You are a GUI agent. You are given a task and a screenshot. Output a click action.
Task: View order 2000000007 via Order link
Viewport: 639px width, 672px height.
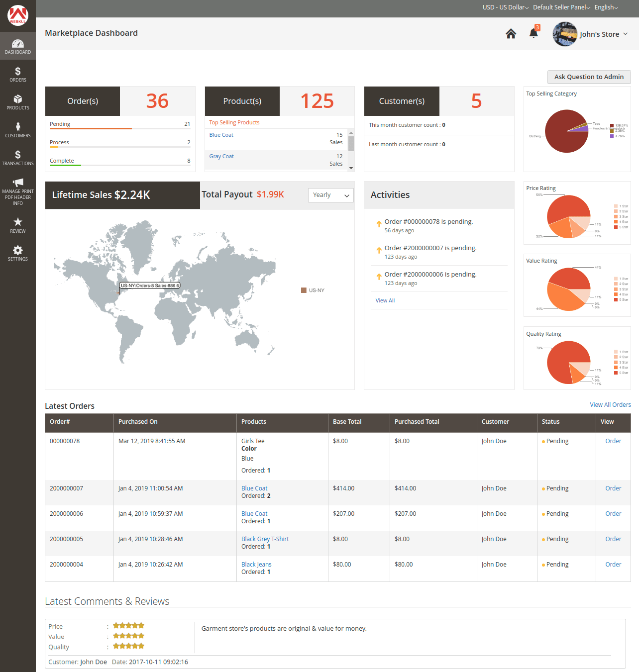[x=613, y=488]
